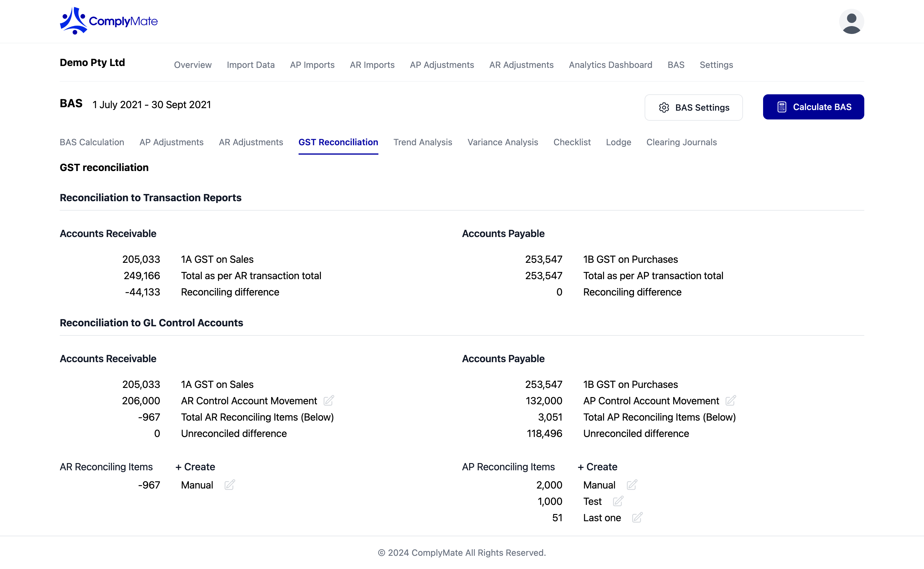
Task: Edit the 'Last one' reconciling item
Action: coord(637,517)
